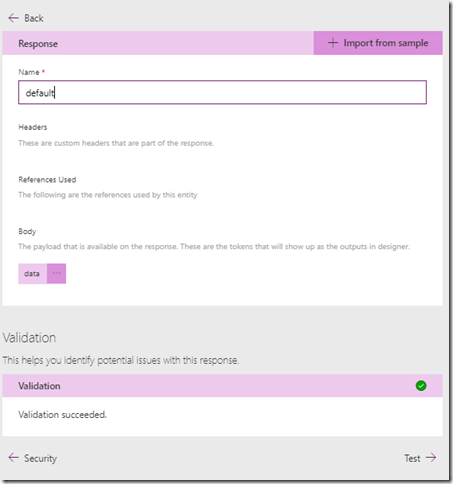Click the Name field label
This screenshot has height=484, width=453.
29,72
